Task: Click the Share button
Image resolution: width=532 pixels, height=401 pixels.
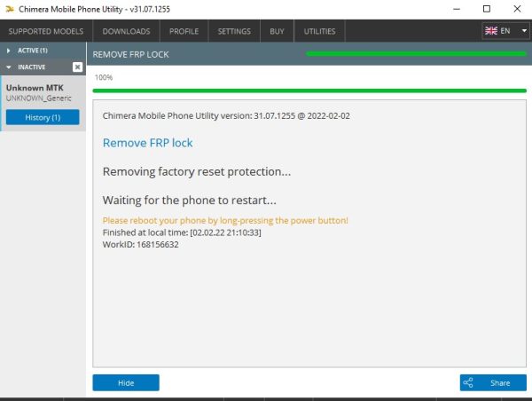Action: [493, 382]
